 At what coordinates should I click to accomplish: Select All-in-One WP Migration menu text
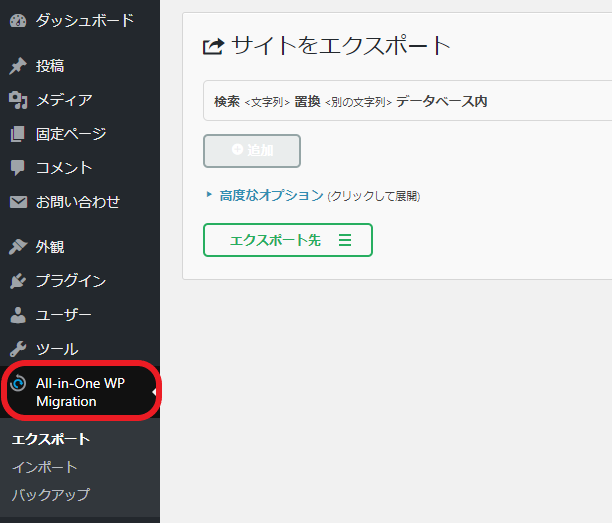[80, 392]
